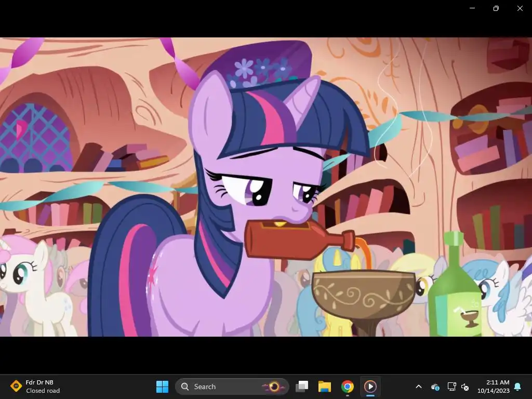532x399 pixels.
Task: Click the taskbar Search box
Action: coord(232,387)
